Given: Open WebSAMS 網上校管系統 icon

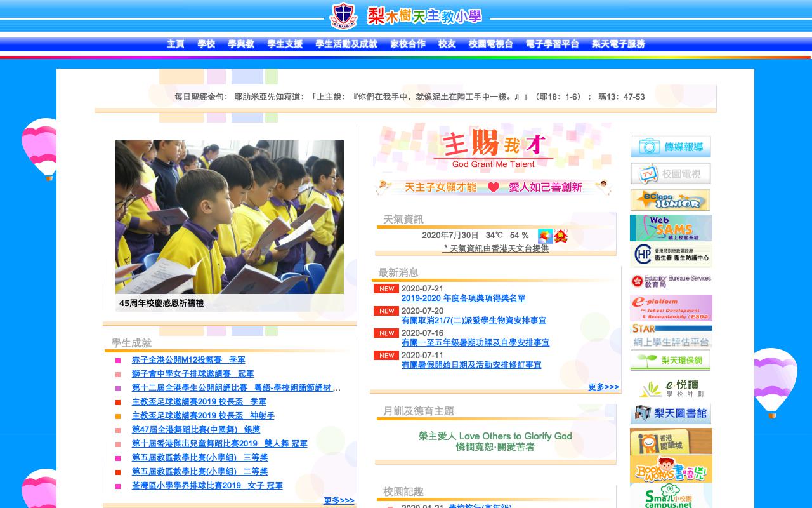Looking at the screenshot, I should coord(671,227).
